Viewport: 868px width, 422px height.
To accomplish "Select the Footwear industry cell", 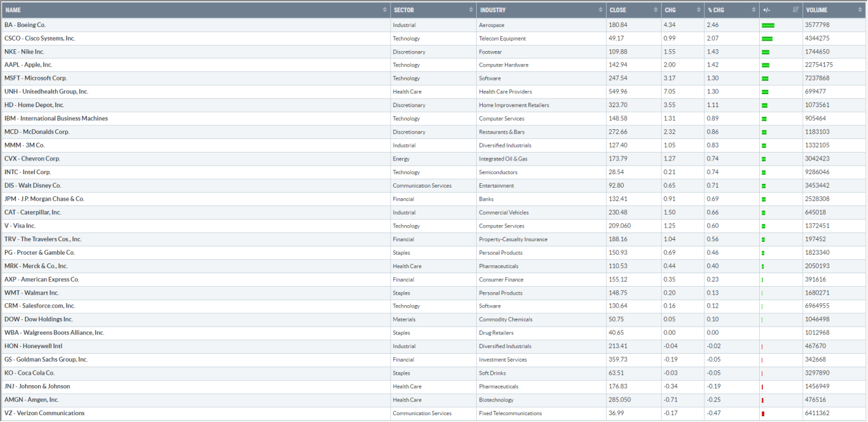I will 490,52.
